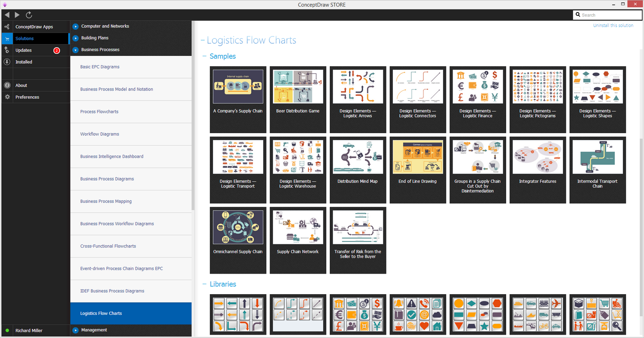The height and width of the screenshot is (338, 644).
Task: Open the geometric shapes library under Libraries
Action: [478, 314]
